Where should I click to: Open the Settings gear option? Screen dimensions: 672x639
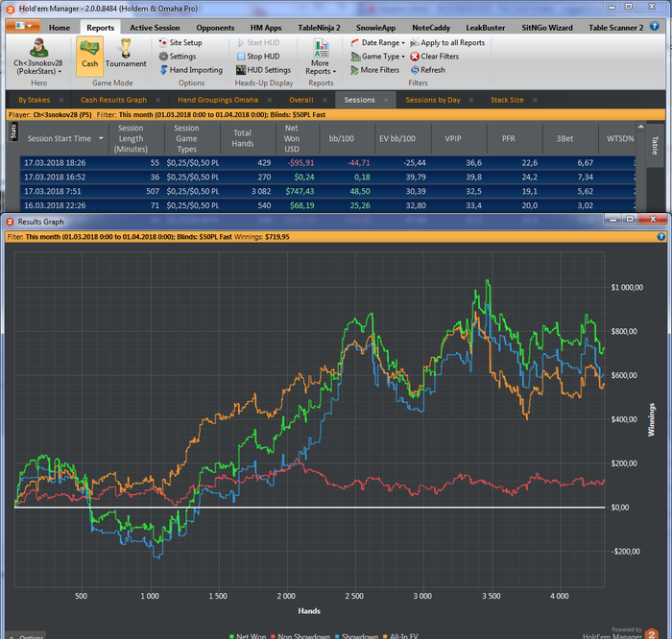177,56
